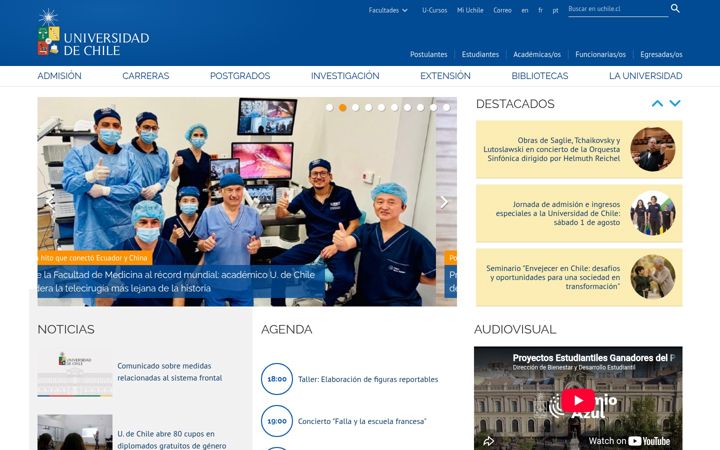Open the Universidad de Chile logo home link
720x450 pixels.
tap(93, 32)
